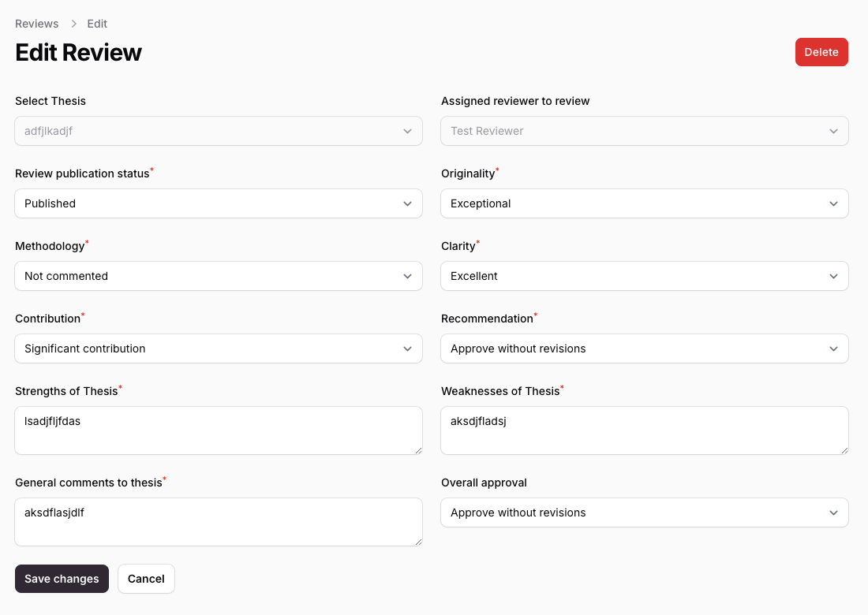Click the red Delete button
Image resolution: width=868 pixels, height=615 pixels.
(821, 52)
